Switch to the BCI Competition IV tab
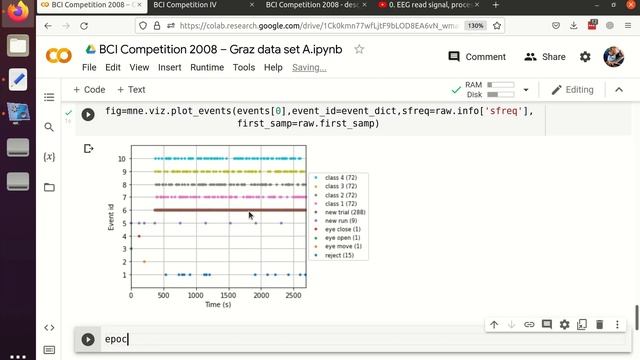Image resolution: width=640 pixels, height=360 pixels. [203, 5]
